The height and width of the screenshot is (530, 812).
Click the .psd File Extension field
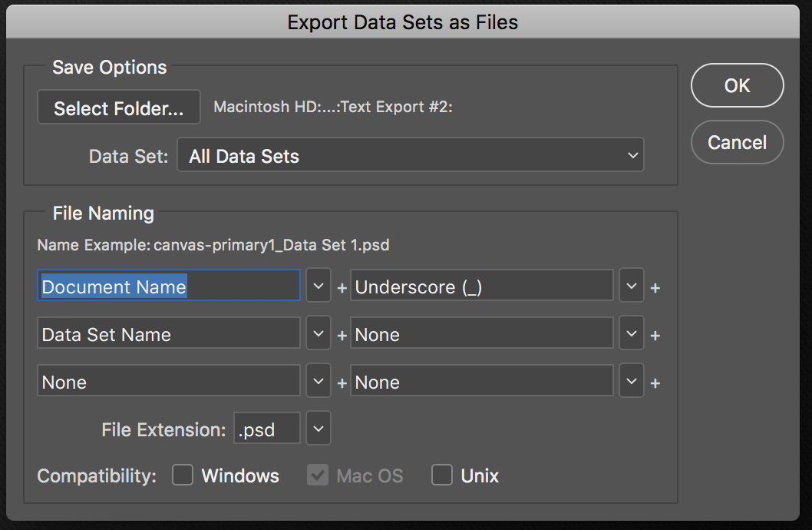point(266,429)
